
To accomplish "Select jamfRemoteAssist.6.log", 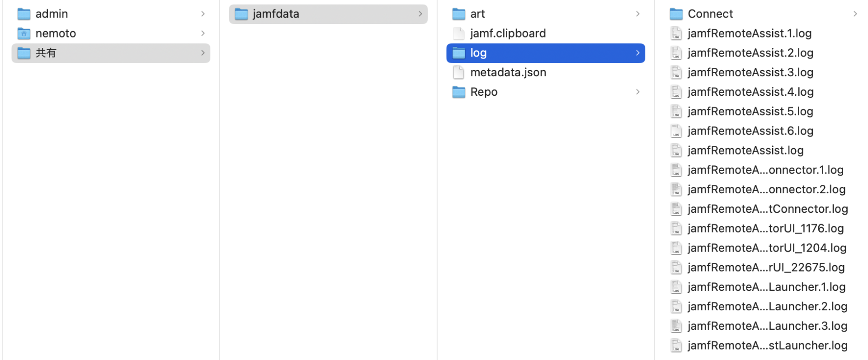I will (750, 131).
